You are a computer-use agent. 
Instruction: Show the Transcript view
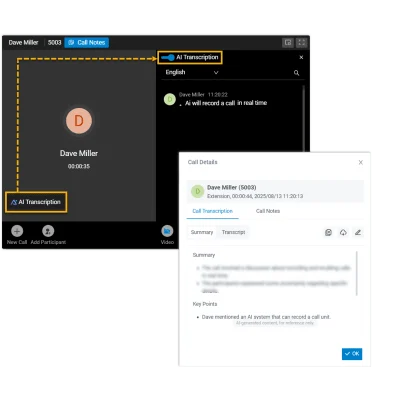233,232
